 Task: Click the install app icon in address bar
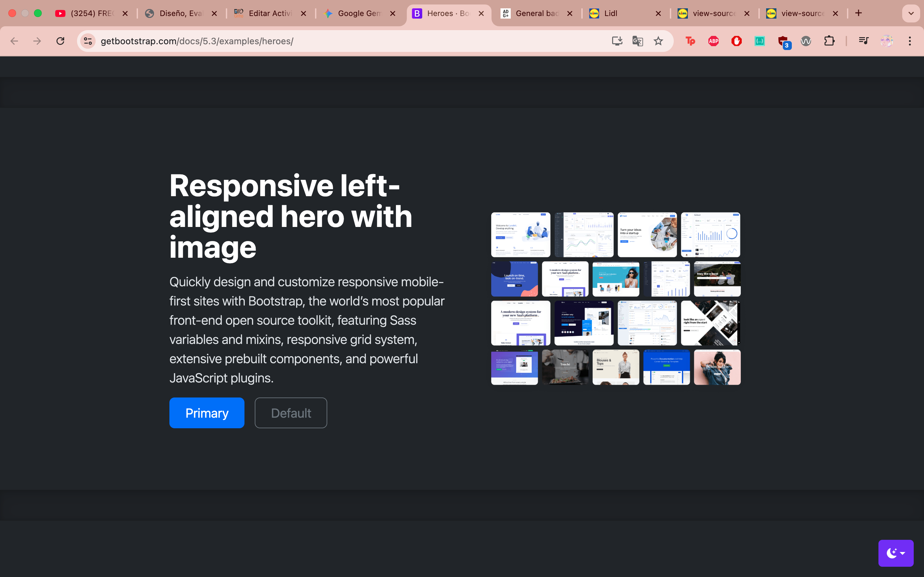(x=617, y=41)
